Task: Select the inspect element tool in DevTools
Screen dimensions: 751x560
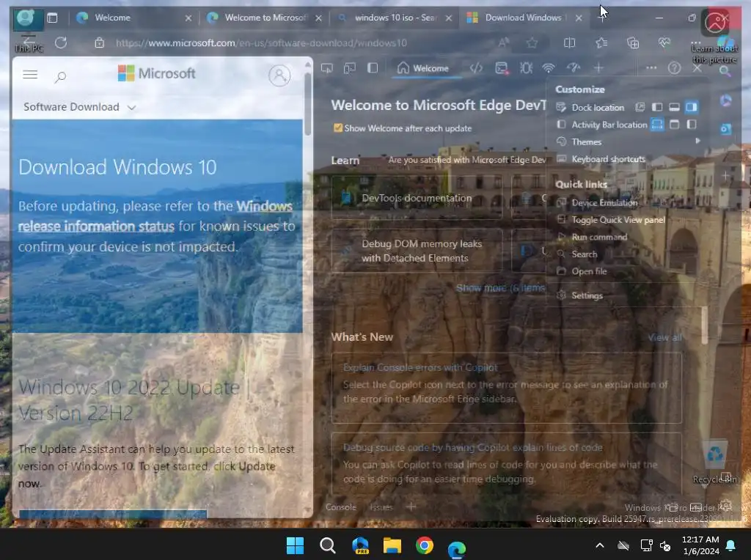Action: [327, 68]
